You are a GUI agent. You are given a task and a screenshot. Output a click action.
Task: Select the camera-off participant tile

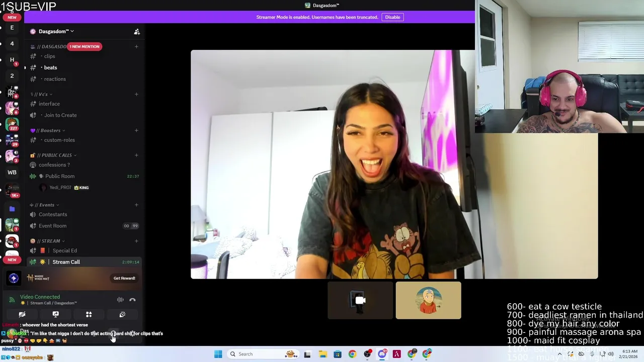point(360,300)
